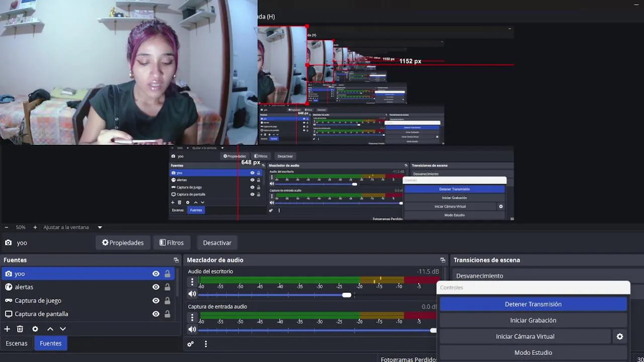Screen dimensions: 644x362
Task: Click the Controles panel header
Action: (x=533, y=288)
